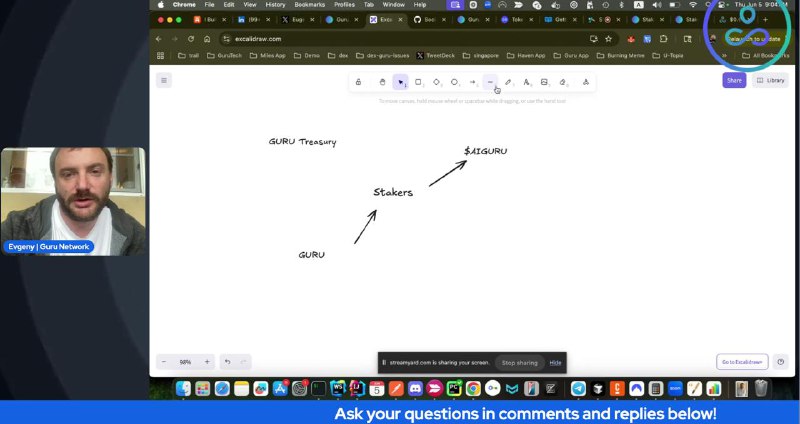The height and width of the screenshot is (424, 800).
Task: Select the Text tool
Action: pos(527,82)
